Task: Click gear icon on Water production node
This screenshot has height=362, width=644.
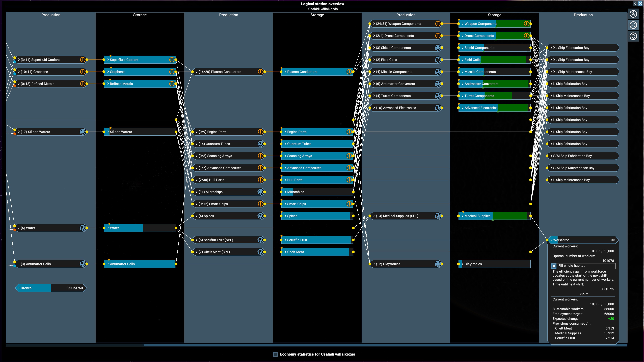Action: pos(83,228)
